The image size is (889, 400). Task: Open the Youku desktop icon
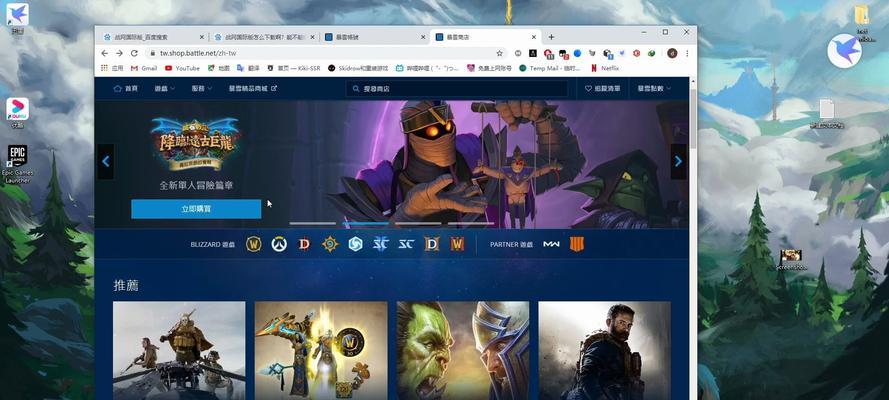(18, 113)
